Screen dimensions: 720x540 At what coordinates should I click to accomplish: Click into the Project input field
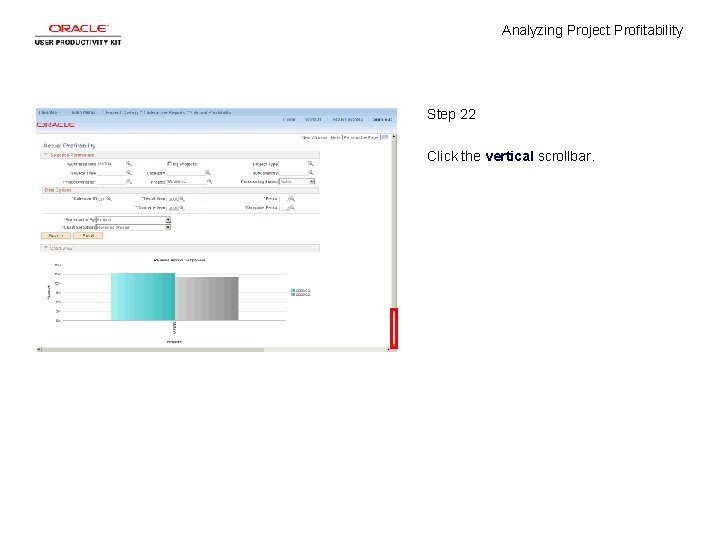[x=186, y=182]
